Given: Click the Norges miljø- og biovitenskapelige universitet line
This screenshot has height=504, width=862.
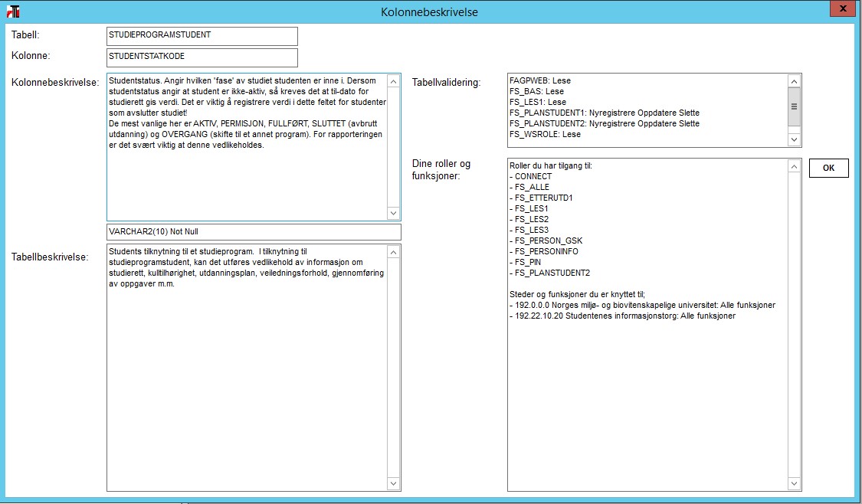Looking at the screenshot, I should point(643,305).
